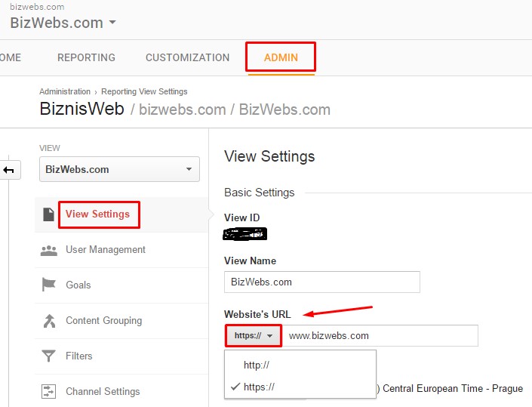The image size is (532, 407).
Task: Open View Settings in the sidebar
Action: tap(97, 214)
